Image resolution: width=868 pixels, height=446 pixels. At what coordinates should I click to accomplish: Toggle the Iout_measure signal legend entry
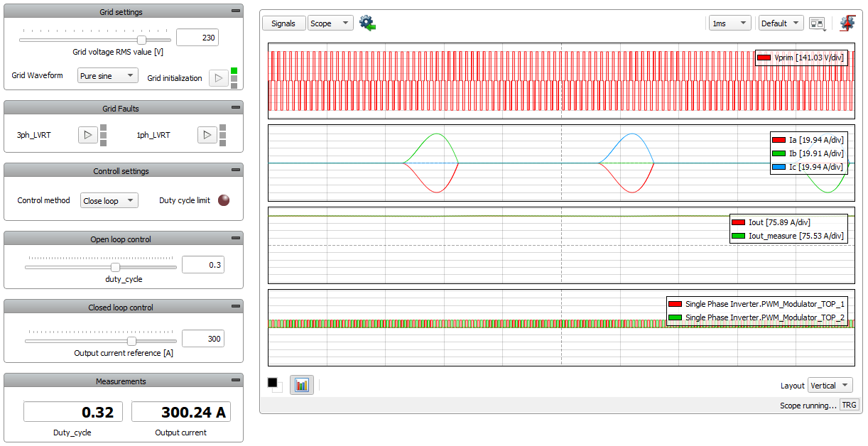738,236
